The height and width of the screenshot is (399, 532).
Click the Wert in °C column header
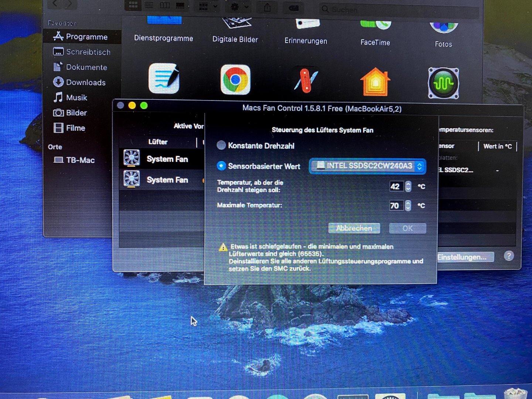(x=497, y=146)
